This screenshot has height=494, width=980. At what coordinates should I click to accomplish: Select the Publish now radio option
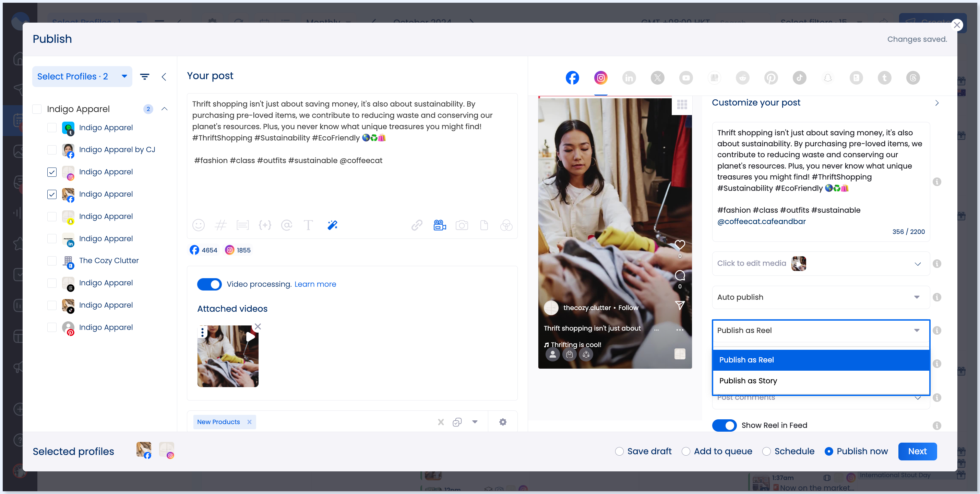(x=828, y=452)
